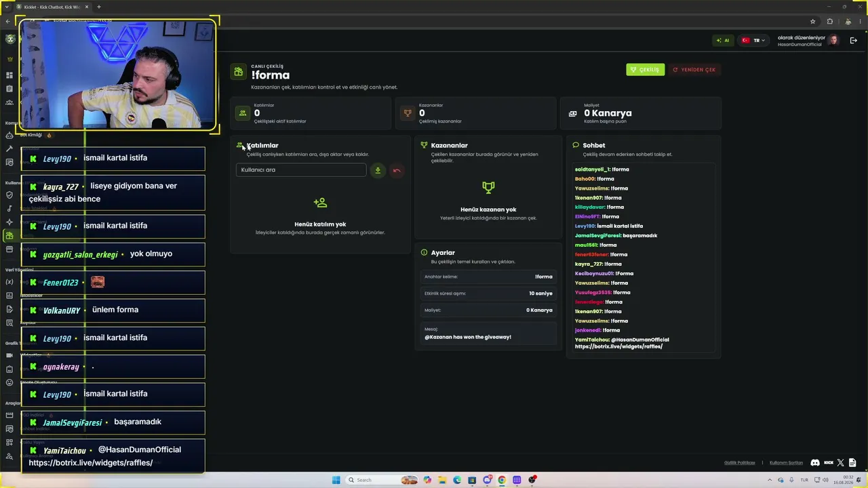This screenshot has height=488, width=868.
Task: Click Levy190's İsmail kartal istifa in Sohbet
Action: click(608, 226)
